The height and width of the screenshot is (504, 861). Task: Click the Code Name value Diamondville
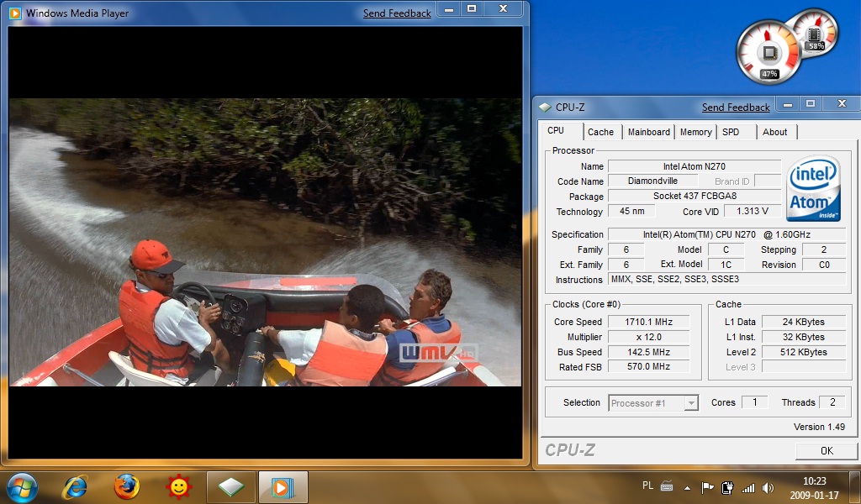coord(652,181)
